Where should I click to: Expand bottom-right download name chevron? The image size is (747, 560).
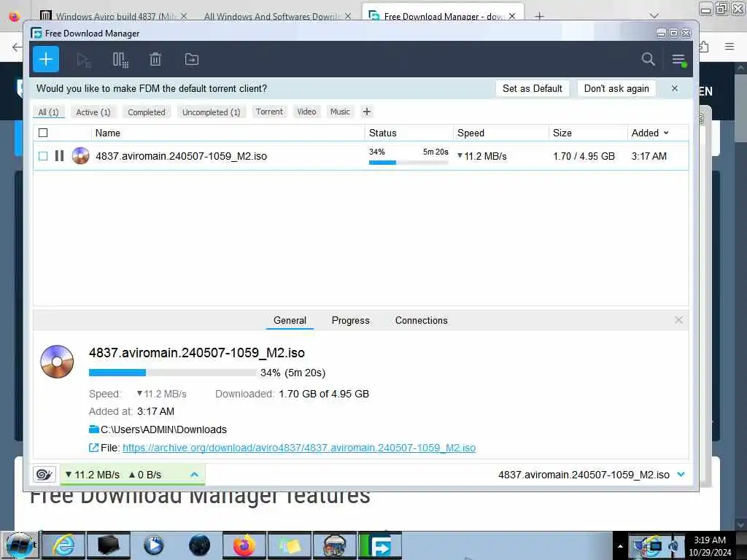(681, 474)
